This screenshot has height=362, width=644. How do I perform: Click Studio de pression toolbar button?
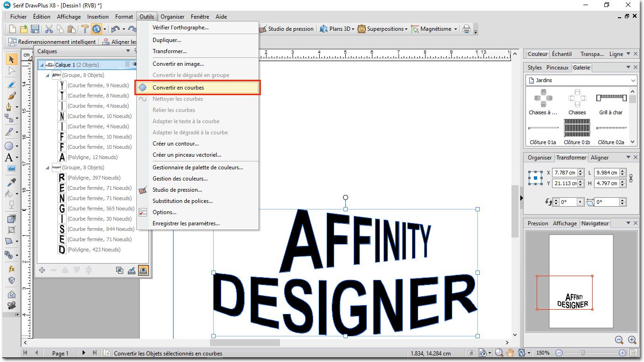pyautogui.click(x=287, y=29)
